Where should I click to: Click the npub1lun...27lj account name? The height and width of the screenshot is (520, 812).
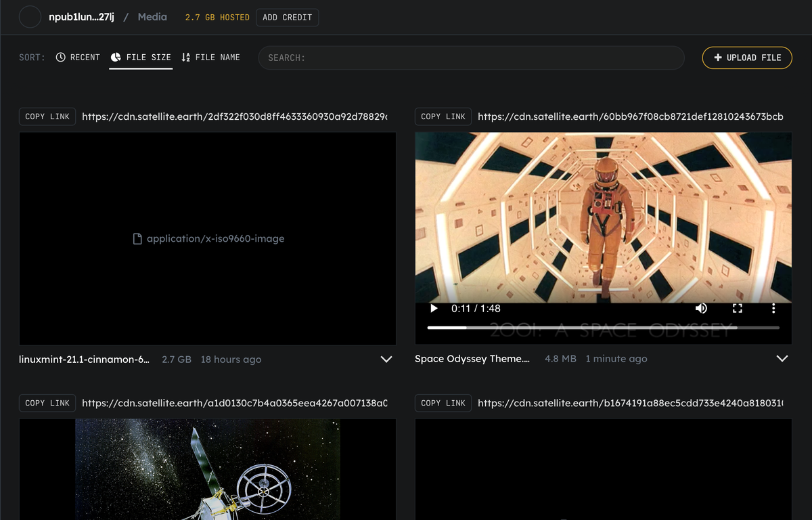point(82,16)
